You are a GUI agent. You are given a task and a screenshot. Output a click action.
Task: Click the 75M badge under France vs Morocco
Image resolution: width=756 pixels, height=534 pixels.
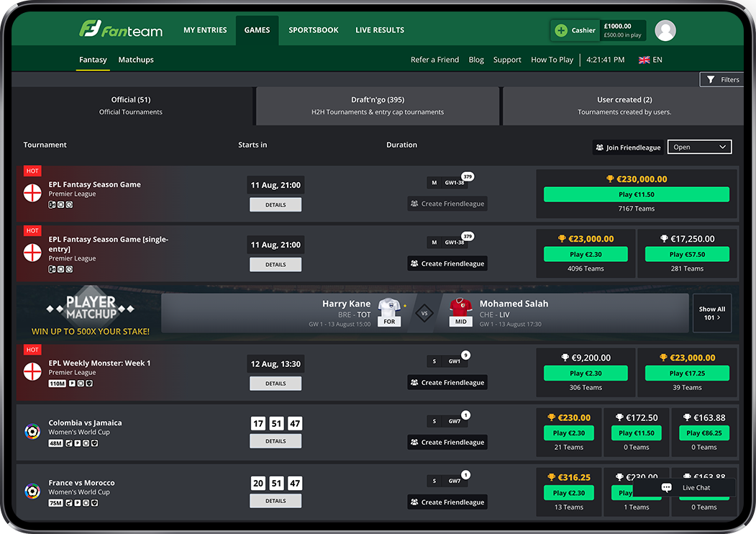coord(55,503)
